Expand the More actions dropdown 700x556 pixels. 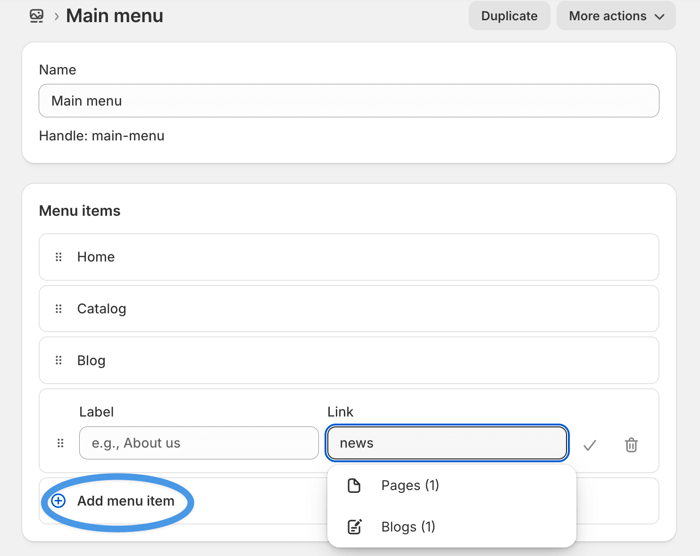tap(616, 16)
